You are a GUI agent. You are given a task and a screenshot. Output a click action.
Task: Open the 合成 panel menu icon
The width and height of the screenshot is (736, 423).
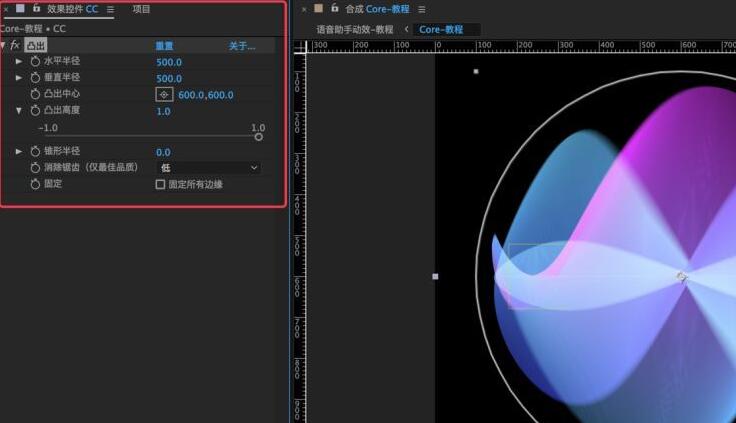point(422,9)
